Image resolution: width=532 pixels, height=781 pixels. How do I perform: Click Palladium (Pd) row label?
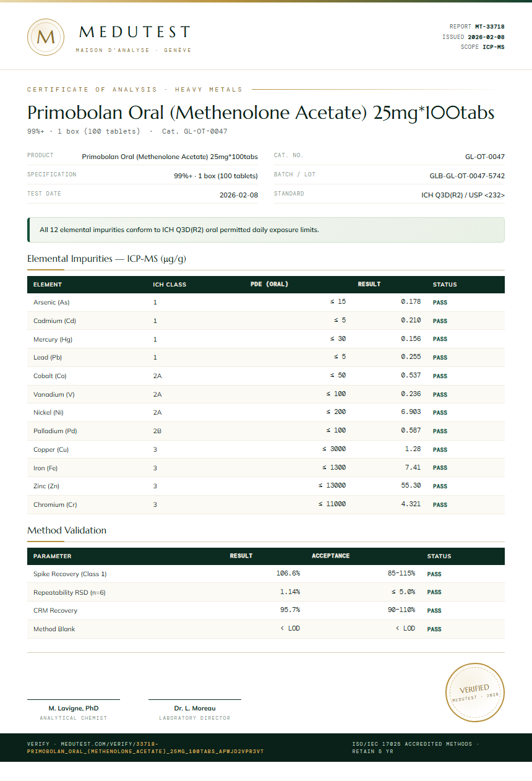[x=55, y=431]
